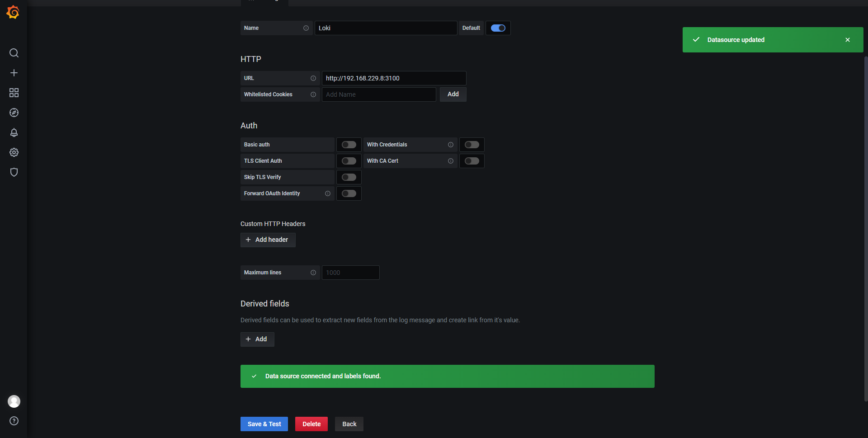
Task: Click the Save & Test button
Action: tap(264, 424)
